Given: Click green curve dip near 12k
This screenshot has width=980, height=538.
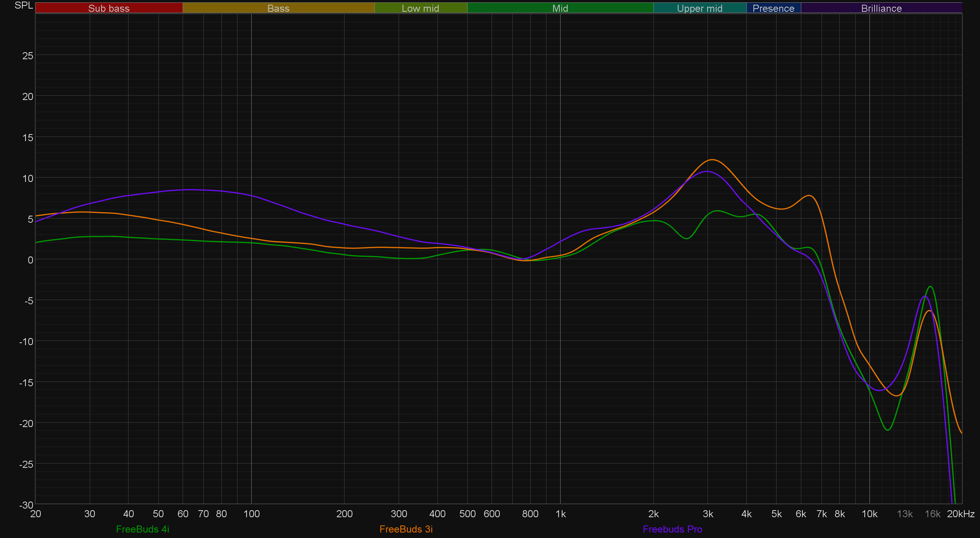Looking at the screenshot, I should click(887, 430).
